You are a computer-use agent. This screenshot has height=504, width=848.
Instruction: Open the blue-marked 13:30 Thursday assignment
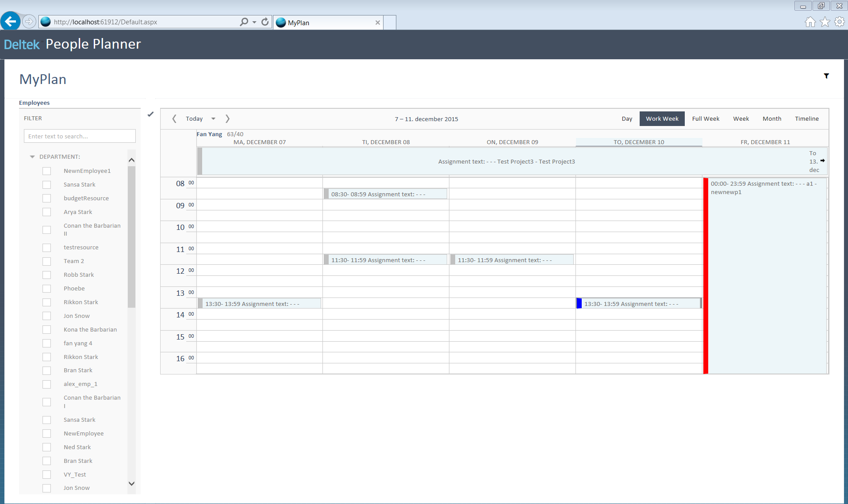[x=638, y=303]
